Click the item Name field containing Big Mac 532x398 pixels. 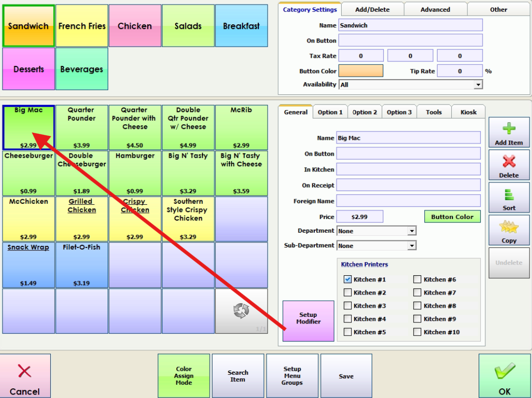(x=409, y=137)
